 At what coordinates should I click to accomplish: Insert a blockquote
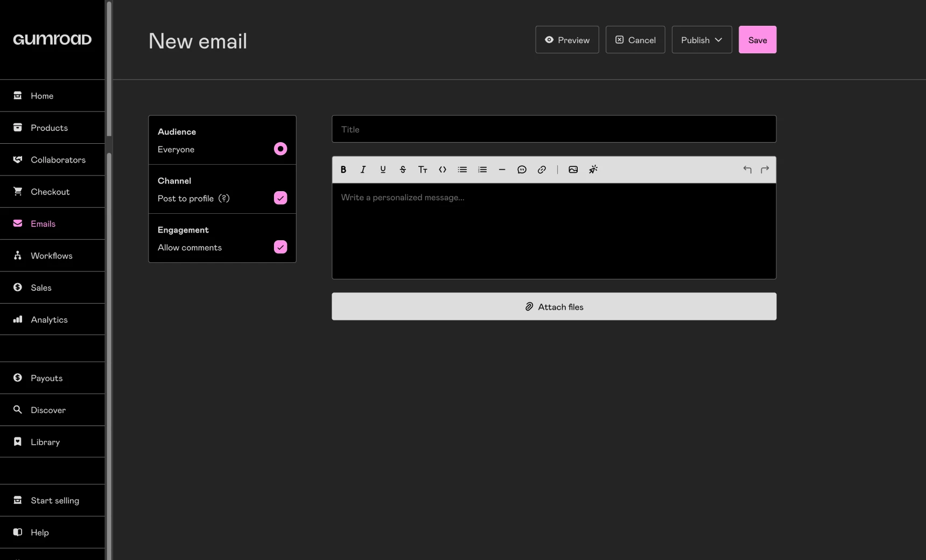522,170
